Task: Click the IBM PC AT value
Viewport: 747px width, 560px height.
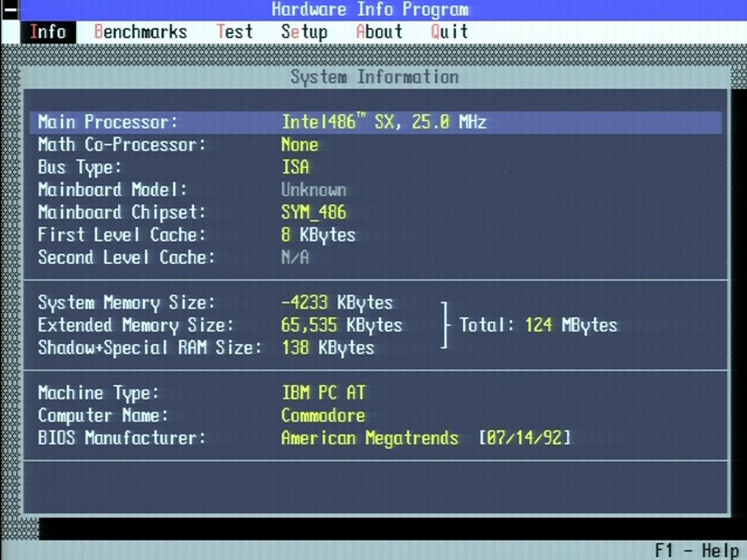Action: point(323,393)
